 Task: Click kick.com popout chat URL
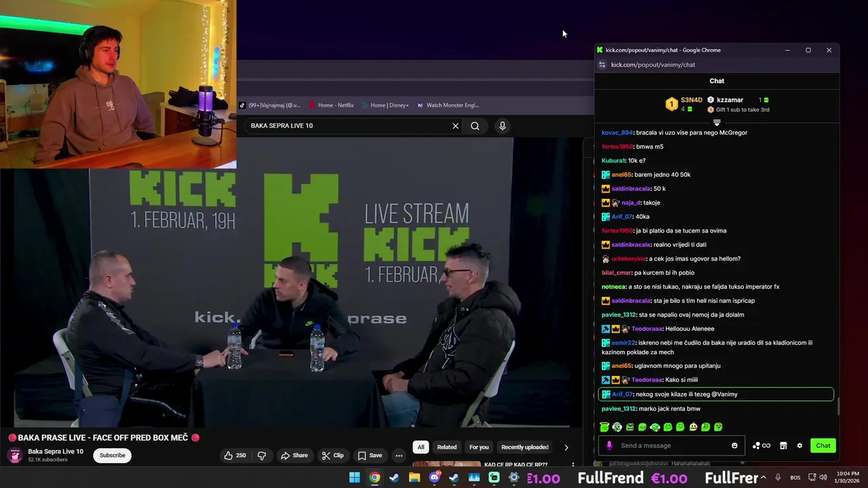653,65
